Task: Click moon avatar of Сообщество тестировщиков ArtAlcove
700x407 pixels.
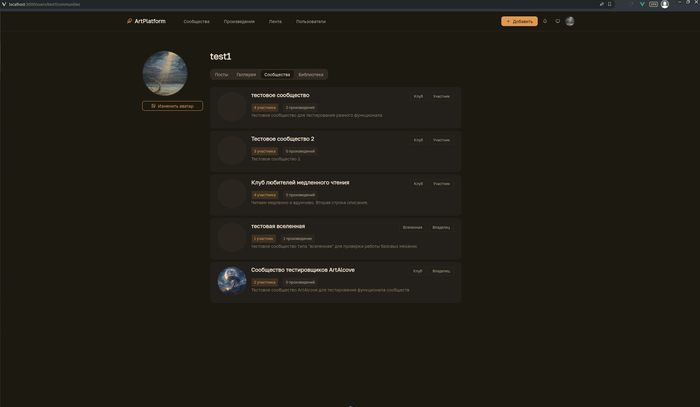Action: [232, 281]
